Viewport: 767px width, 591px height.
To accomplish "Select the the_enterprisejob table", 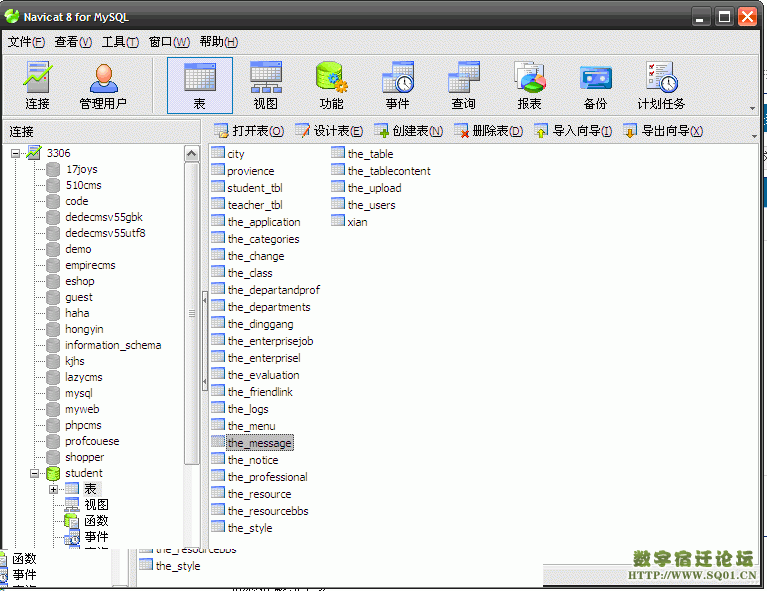I will pos(271,341).
